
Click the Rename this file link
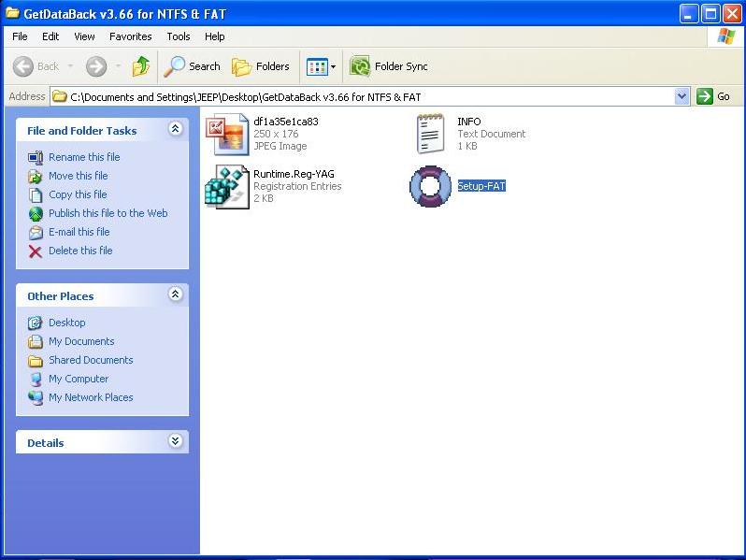point(84,157)
